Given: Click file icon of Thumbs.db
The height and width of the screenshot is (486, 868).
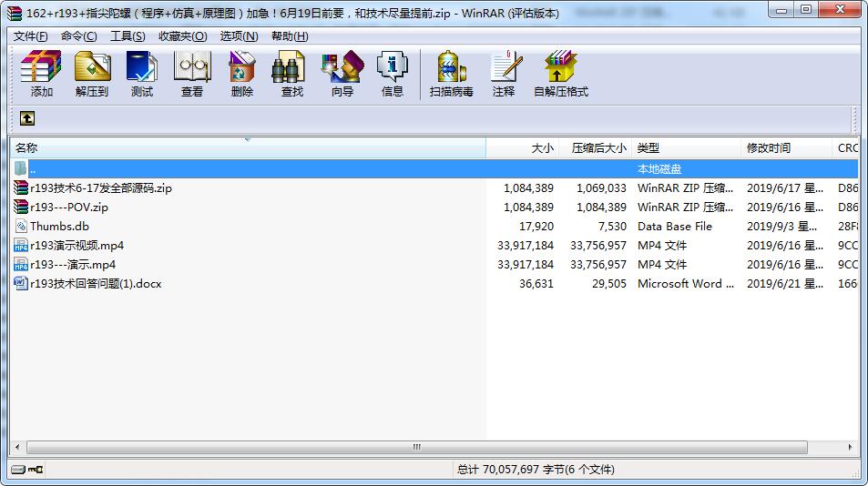Looking at the screenshot, I should (x=21, y=226).
